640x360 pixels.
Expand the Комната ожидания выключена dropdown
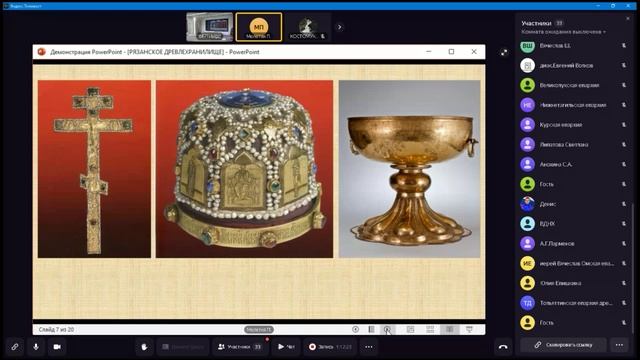563,32
